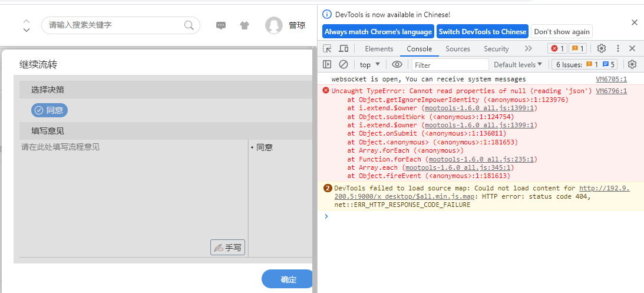
Task: Click the 继续流转 dialog title
Action: click(x=38, y=64)
